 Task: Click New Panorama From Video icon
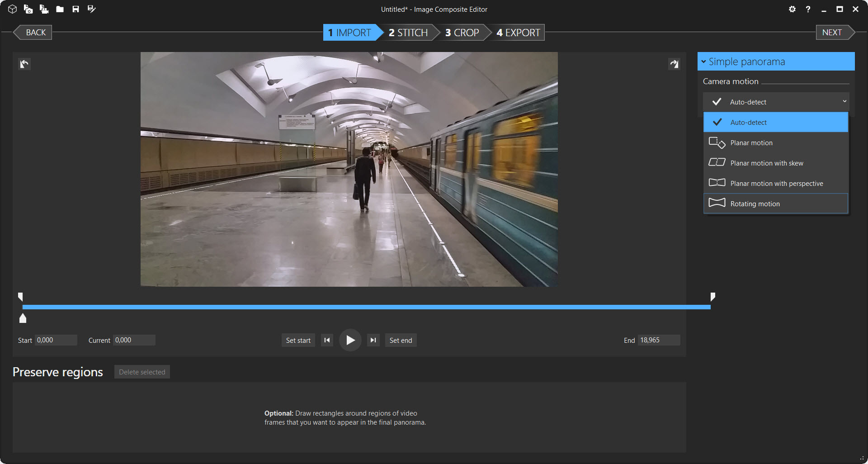click(x=44, y=9)
